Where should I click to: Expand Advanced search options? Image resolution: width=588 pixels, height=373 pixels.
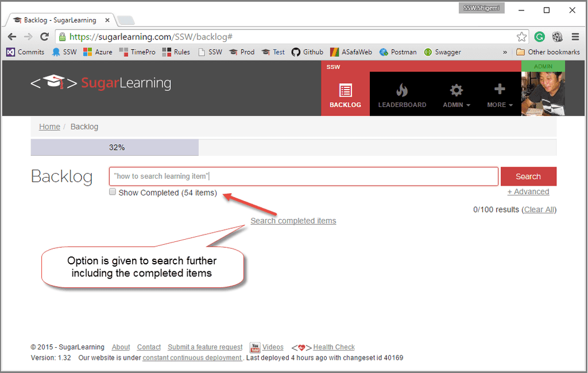[x=528, y=192]
